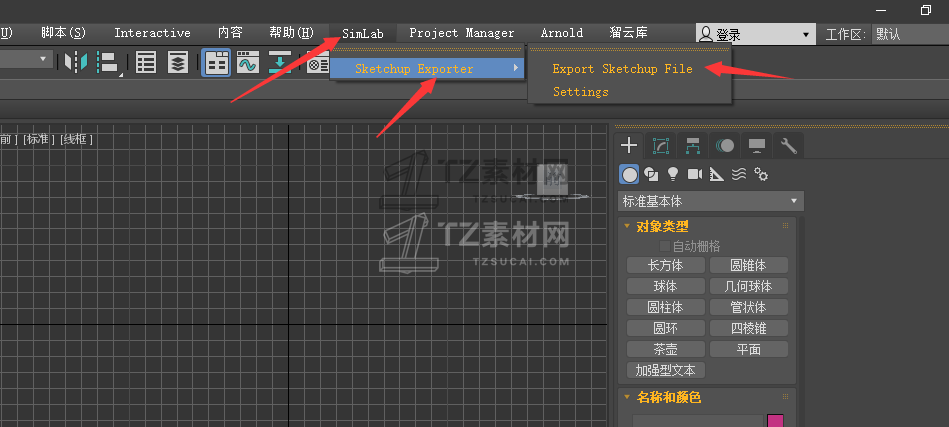Open the 帮助(H) menu
Viewport: 949px width, 427px height.
pos(292,33)
